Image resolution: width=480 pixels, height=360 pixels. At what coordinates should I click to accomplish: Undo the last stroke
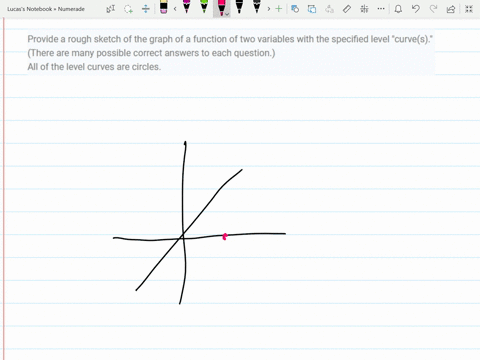tap(415, 9)
